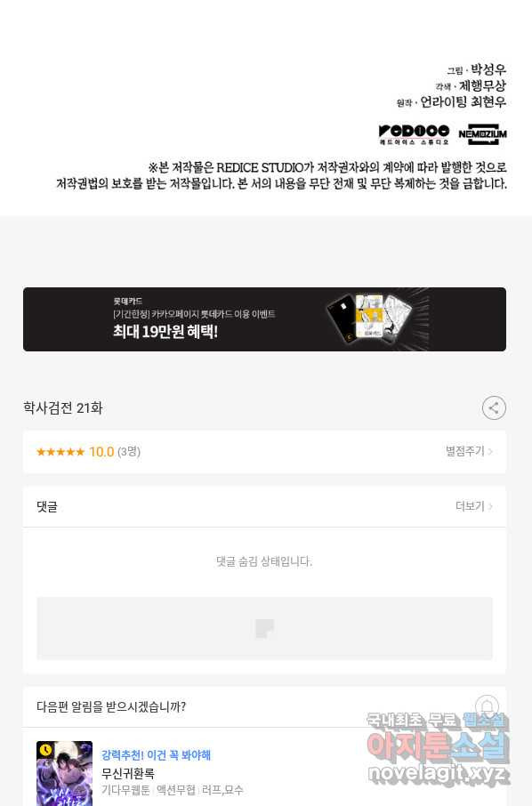Screen dimensions: 532x806
Task: Toggle the next-episode alert bell
Action: [487, 706]
